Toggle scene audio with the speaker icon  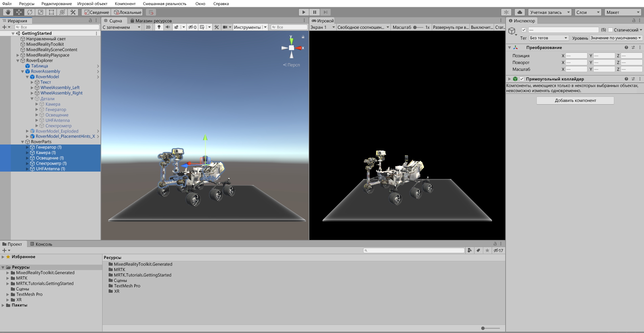click(x=168, y=27)
